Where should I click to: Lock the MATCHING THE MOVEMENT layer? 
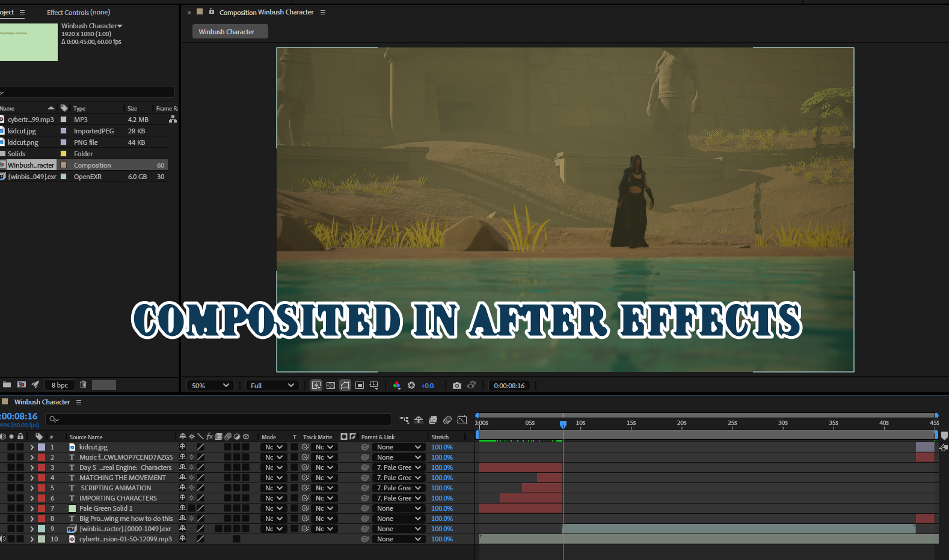pos(20,478)
